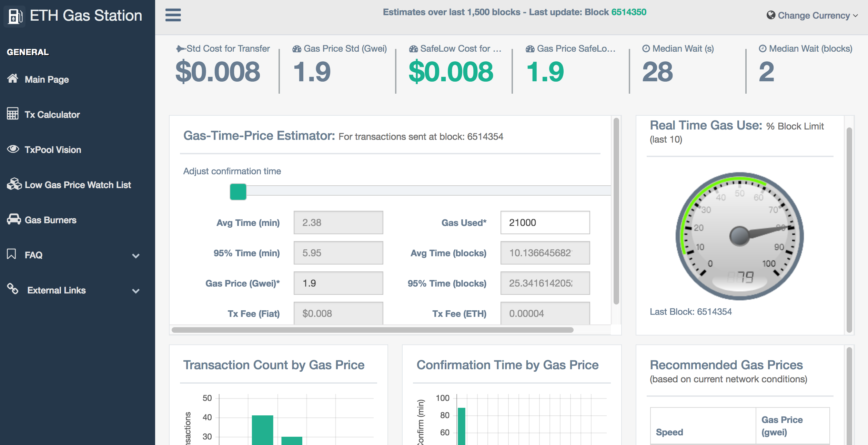Expand the FAQ chevron
Viewport: 868px width, 445px height.
click(x=136, y=256)
